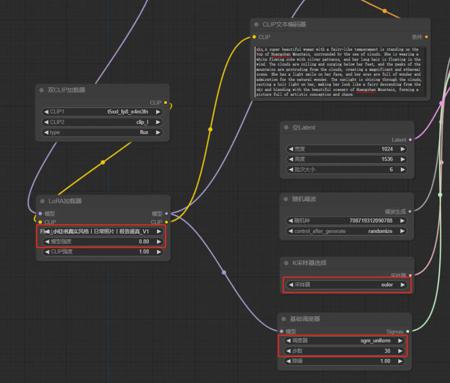Open the control_after_generate randomize dropdown
The width and height of the screenshot is (450, 383).
pos(347,231)
